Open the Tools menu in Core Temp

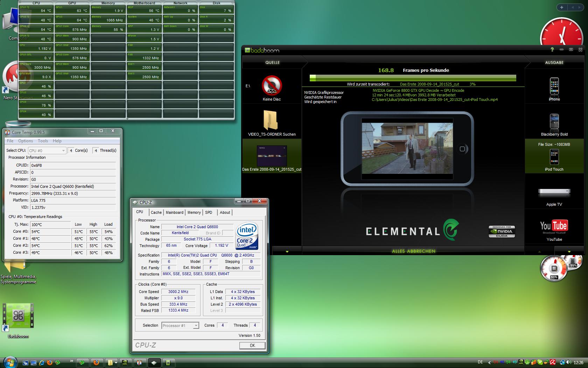pyautogui.click(x=43, y=141)
